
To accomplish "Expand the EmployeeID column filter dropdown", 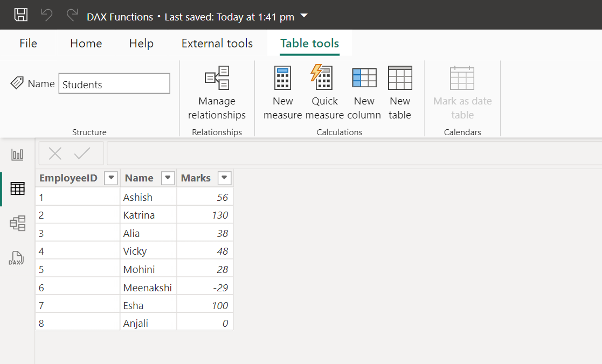I will coord(111,178).
